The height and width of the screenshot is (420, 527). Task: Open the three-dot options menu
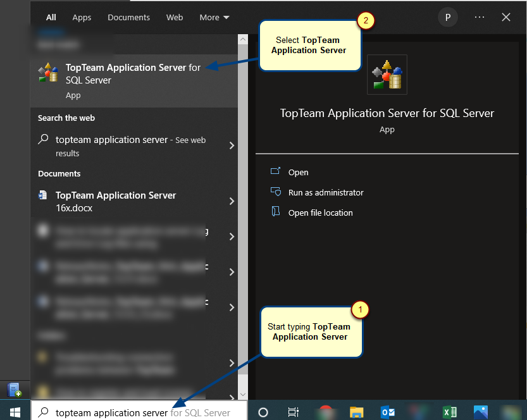pyautogui.click(x=480, y=17)
